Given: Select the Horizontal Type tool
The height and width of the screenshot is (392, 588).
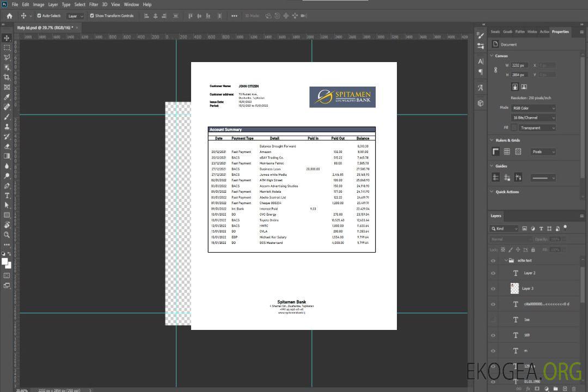Looking at the screenshot, I should coord(7,195).
